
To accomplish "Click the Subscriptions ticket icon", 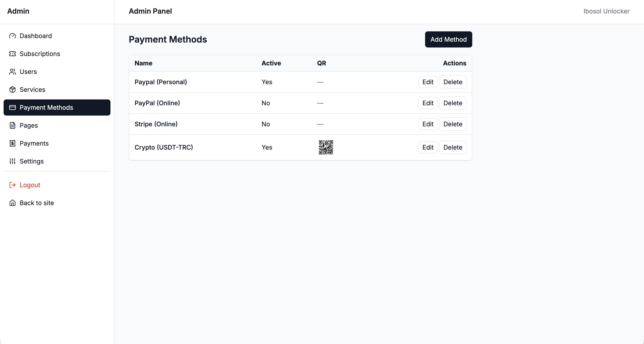I will (13, 54).
